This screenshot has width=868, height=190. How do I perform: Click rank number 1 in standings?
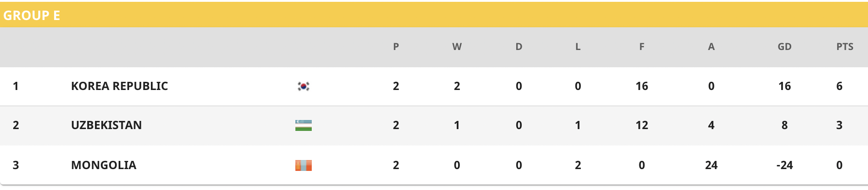[x=16, y=86]
